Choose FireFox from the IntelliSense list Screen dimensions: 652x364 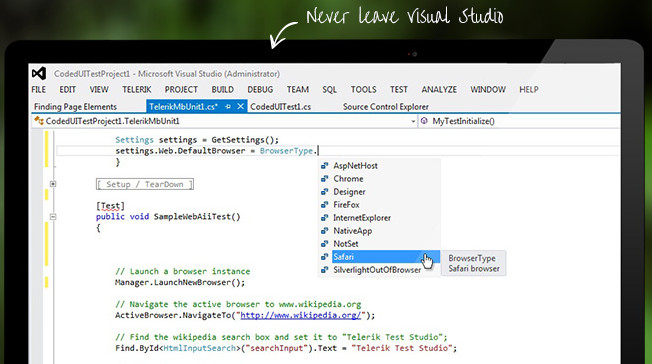pos(346,205)
